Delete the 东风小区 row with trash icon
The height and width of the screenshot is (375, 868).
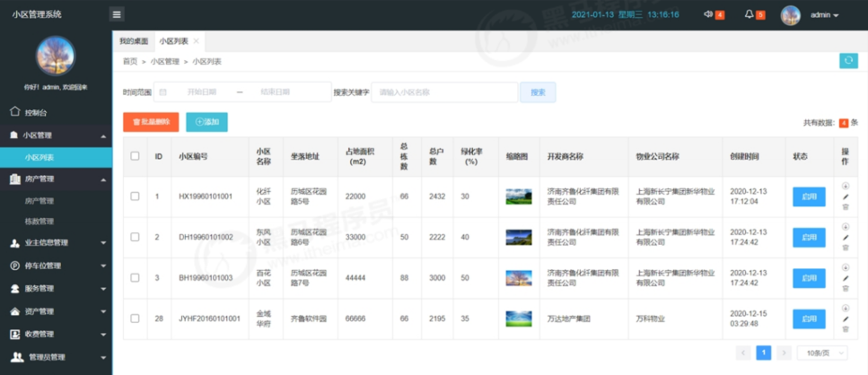(x=846, y=248)
